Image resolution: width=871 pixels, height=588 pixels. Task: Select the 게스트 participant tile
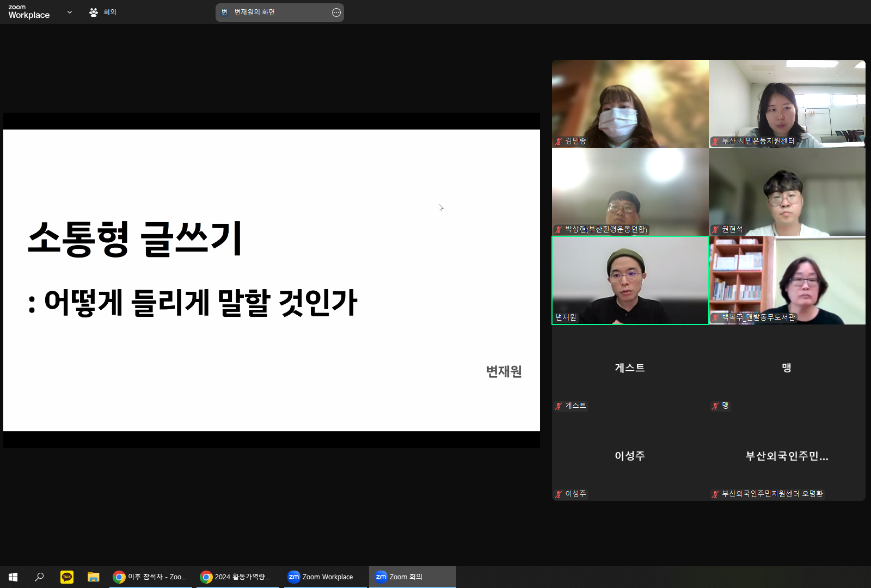tap(630, 369)
